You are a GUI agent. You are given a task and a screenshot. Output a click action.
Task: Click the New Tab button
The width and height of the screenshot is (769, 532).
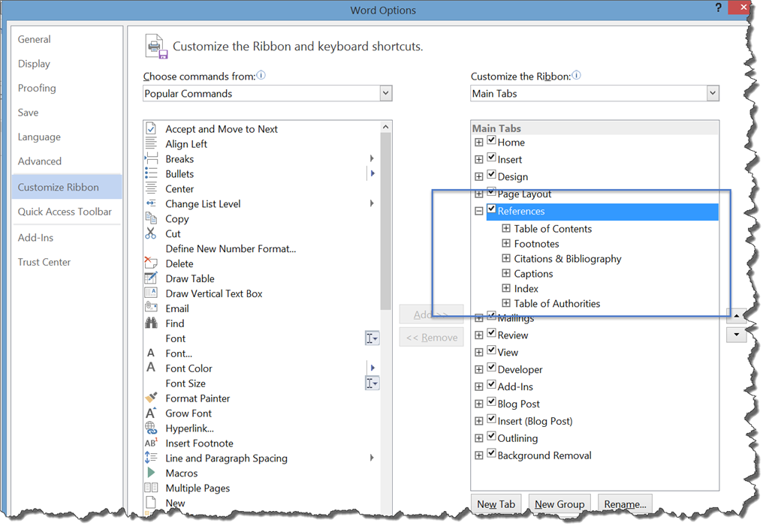point(496,504)
